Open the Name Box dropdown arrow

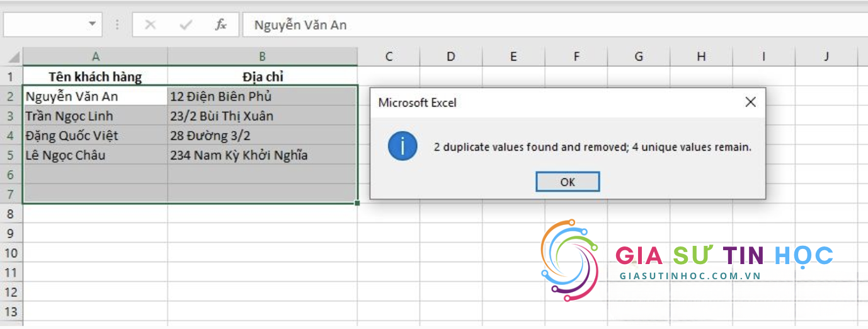click(93, 24)
